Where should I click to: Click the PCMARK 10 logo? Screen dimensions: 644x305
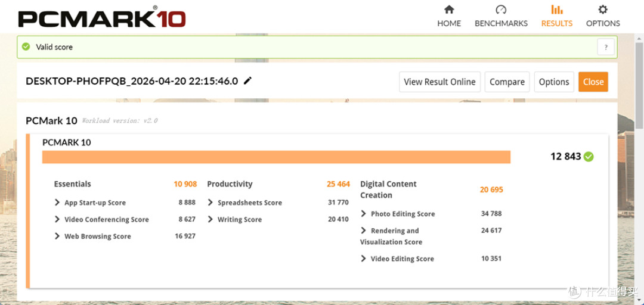coord(101,17)
